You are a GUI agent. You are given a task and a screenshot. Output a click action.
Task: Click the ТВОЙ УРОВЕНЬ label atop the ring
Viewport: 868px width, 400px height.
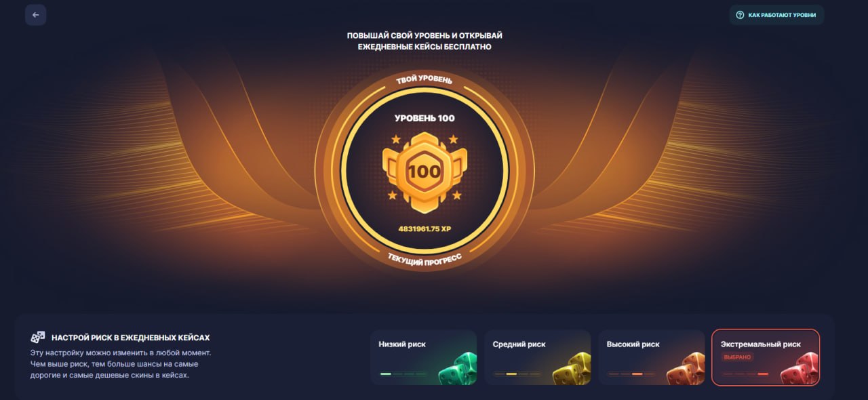[425, 79]
